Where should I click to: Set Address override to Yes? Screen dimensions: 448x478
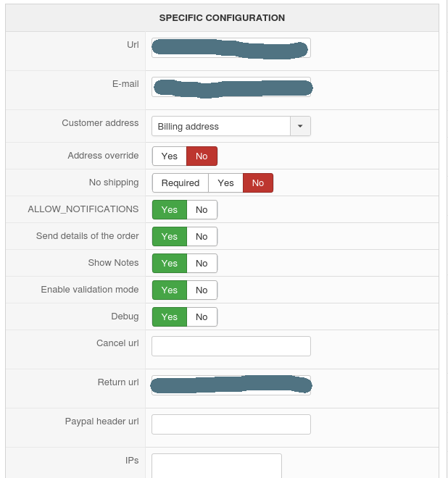(170, 156)
